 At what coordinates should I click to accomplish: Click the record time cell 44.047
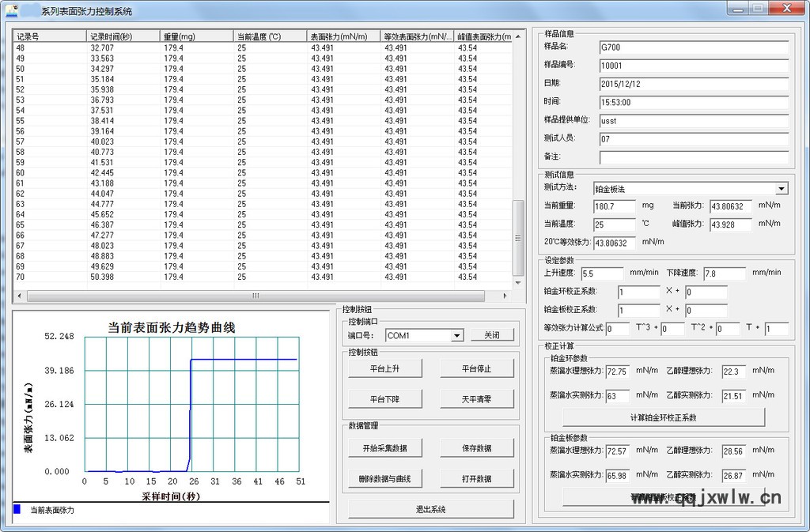[x=102, y=194]
